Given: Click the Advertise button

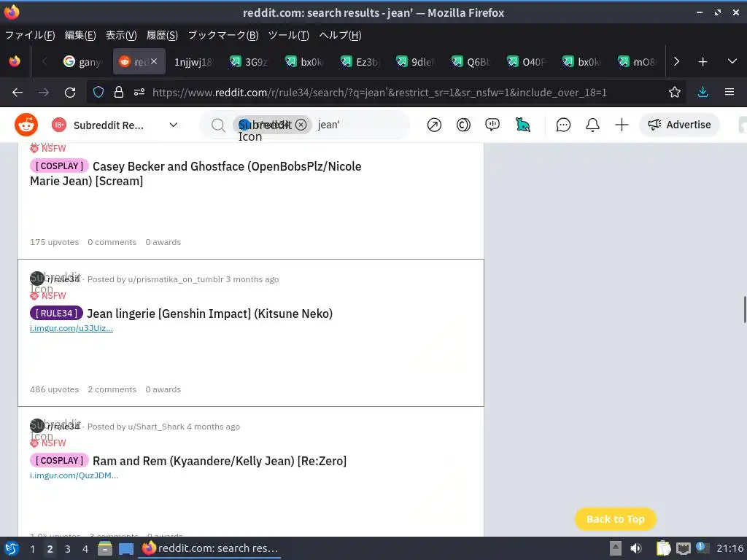Looking at the screenshot, I should click(x=679, y=125).
